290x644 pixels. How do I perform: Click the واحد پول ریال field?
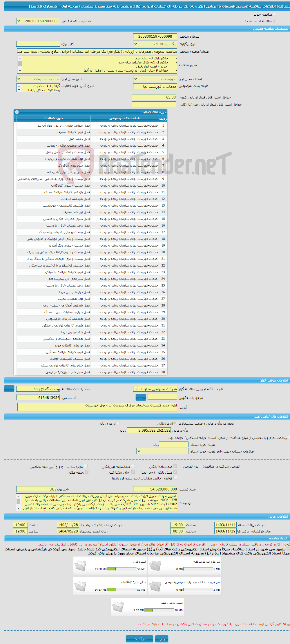36,489
